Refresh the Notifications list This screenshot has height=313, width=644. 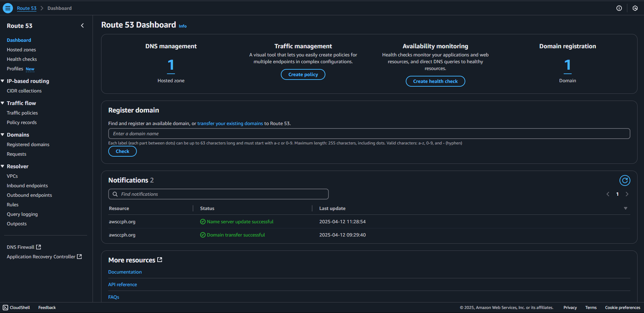click(625, 180)
